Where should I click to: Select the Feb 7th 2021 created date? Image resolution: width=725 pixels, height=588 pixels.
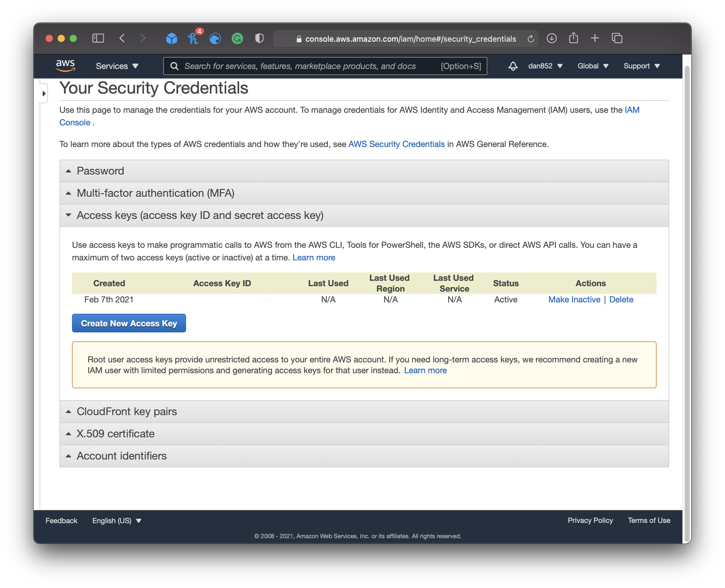(x=109, y=300)
